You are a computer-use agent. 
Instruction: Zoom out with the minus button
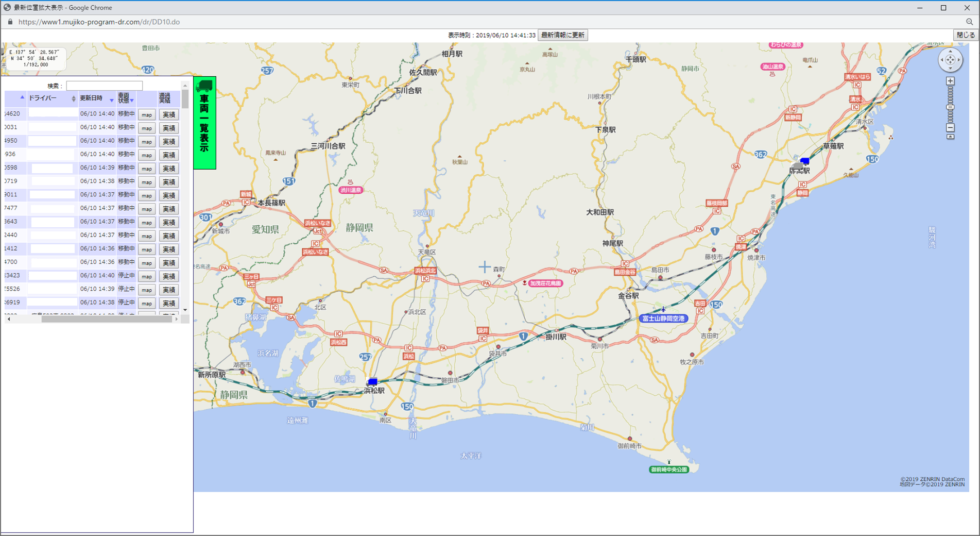coord(950,128)
